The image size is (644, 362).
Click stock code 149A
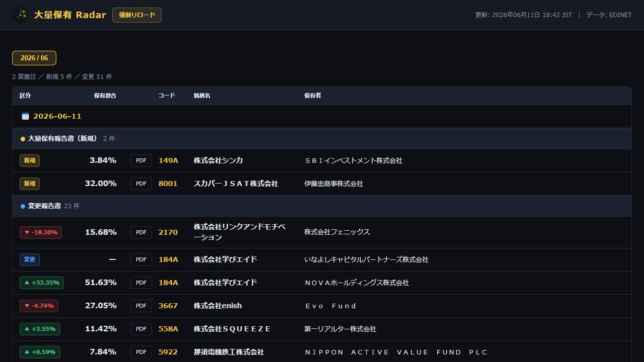pos(168,160)
